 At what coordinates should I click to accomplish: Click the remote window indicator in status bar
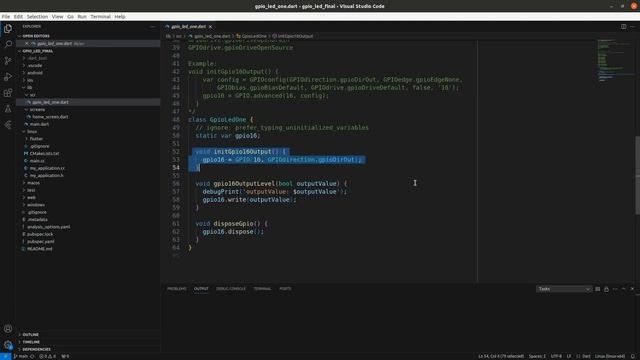5,356
